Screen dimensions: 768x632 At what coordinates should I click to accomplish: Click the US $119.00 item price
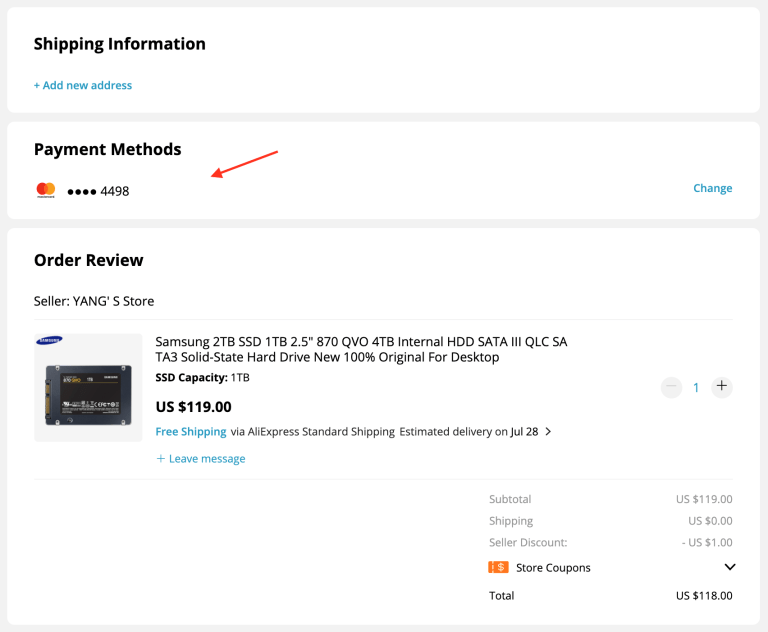[193, 407]
